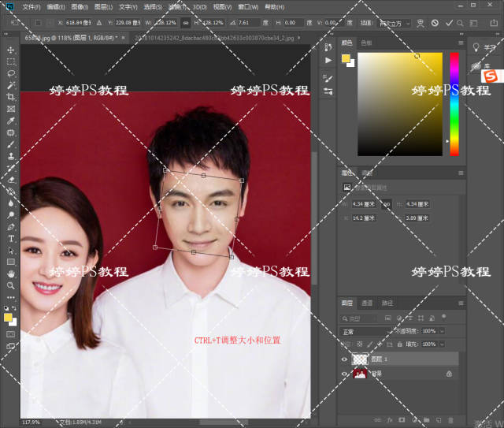Switch to the second document tab ending _2.jpg

tap(214, 38)
